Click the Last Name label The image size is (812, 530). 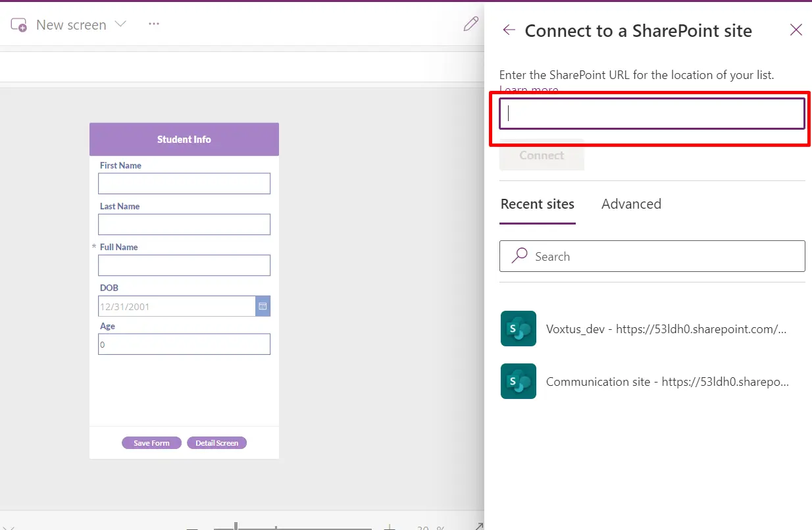tap(120, 206)
